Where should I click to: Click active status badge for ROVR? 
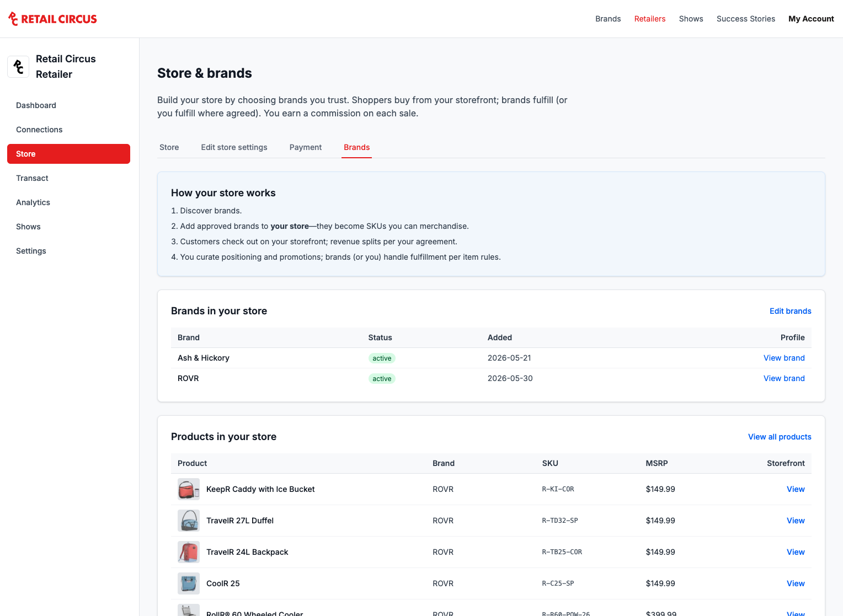(382, 379)
